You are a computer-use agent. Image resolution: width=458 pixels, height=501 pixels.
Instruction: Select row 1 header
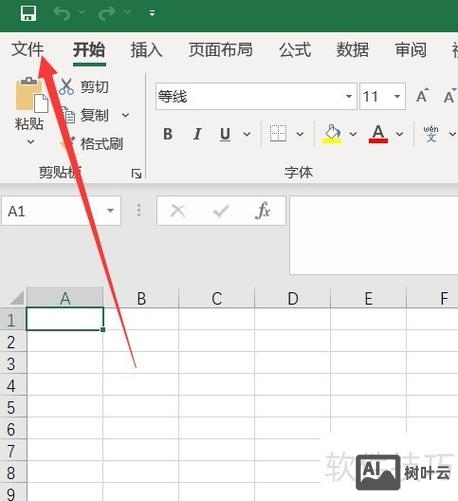(13, 320)
